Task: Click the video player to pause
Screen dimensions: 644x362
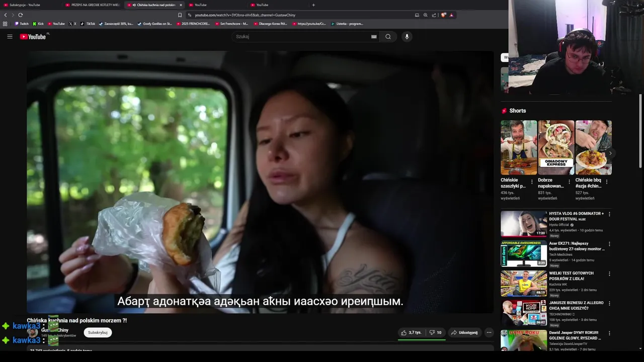Action: (x=260, y=181)
